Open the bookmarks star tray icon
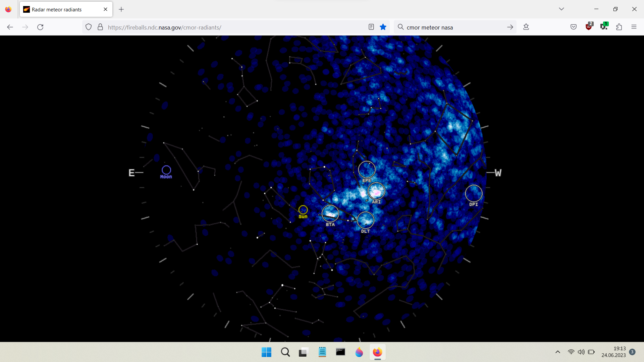644x362 pixels. point(526,27)
